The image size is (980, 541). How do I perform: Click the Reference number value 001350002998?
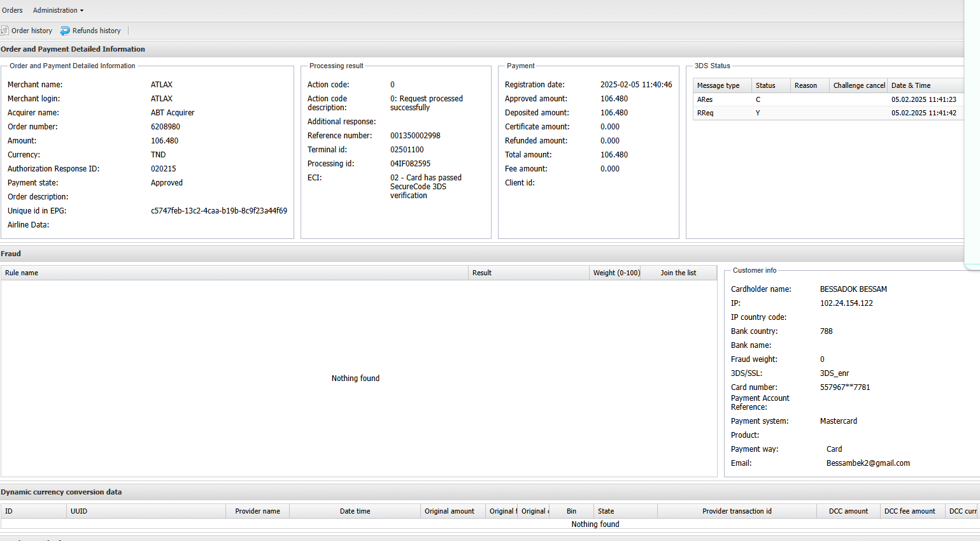(x=415, y=136)
